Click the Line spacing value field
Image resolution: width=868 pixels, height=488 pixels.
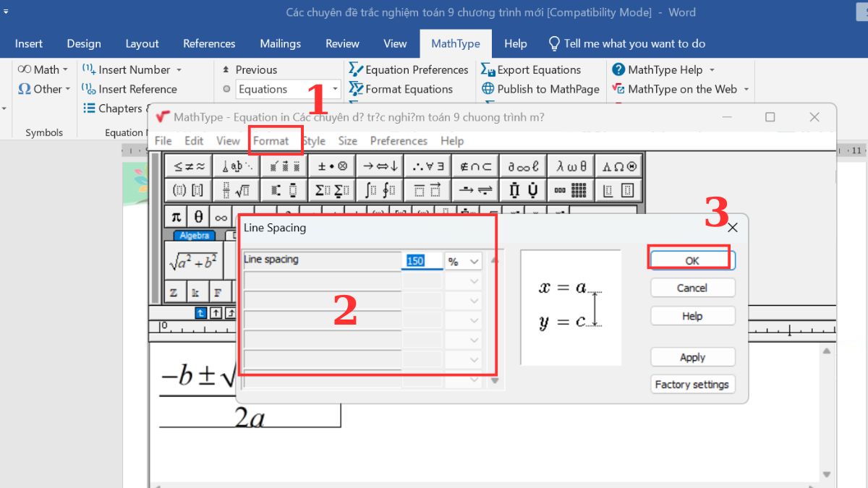[423, 262]
